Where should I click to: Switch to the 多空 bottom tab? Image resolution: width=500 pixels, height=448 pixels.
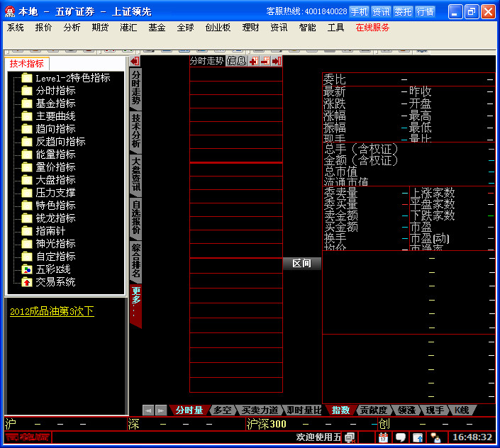[222, 410]
